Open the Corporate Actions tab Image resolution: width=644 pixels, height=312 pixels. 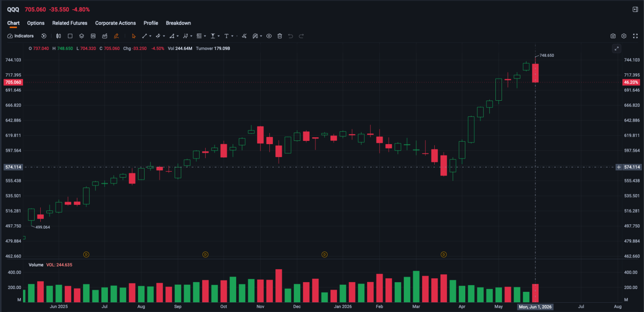(x=116, y=23)
